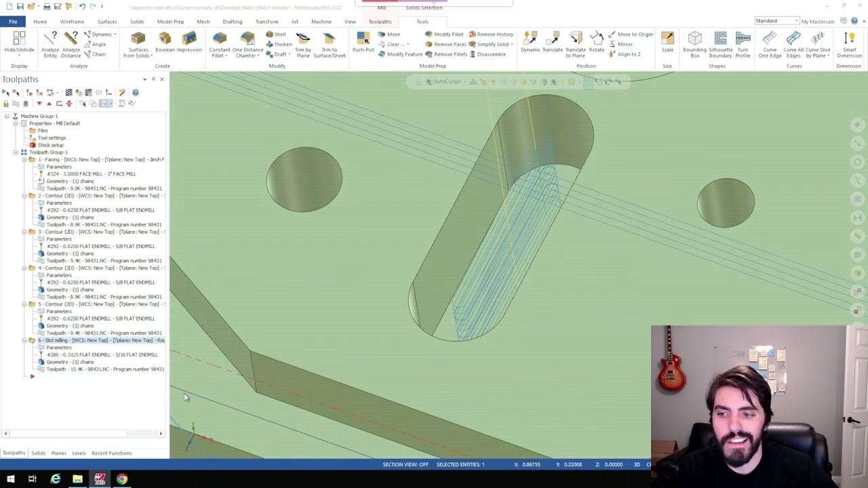Viewport: 868px width, 488px height.
Task: Open the Toolpaths ribbon tab
Action: pos(380,22)
